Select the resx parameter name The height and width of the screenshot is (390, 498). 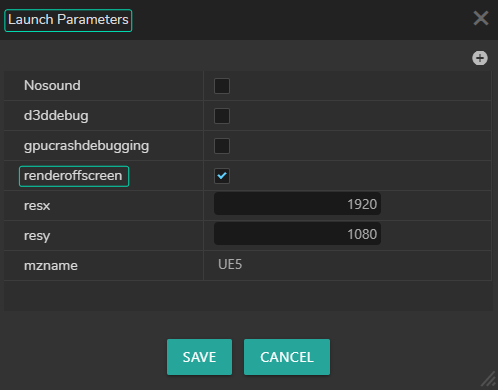tap(37, 206)
